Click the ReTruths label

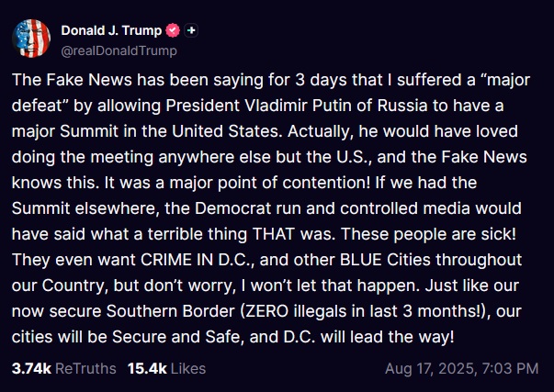click(85, 369)
